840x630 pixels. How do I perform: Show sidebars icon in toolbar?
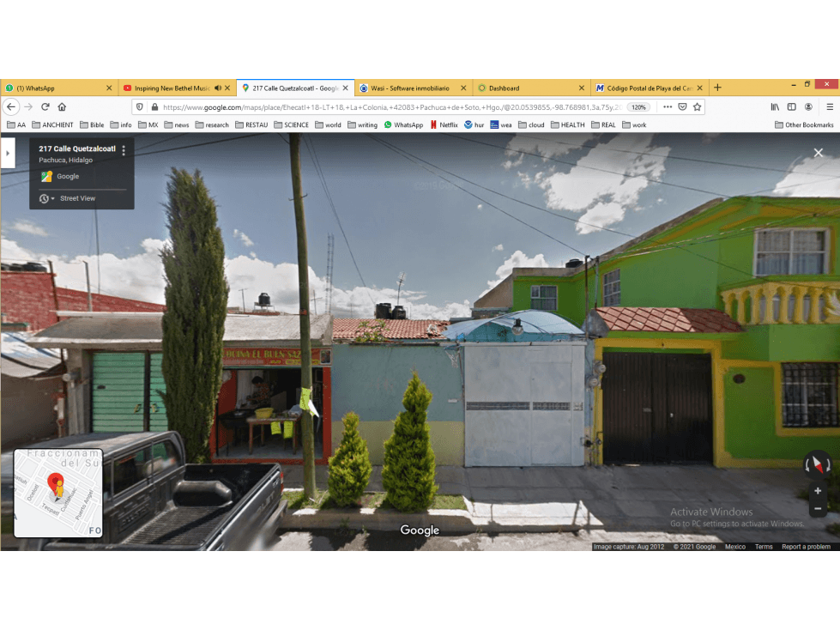click(x=792, y=107)
